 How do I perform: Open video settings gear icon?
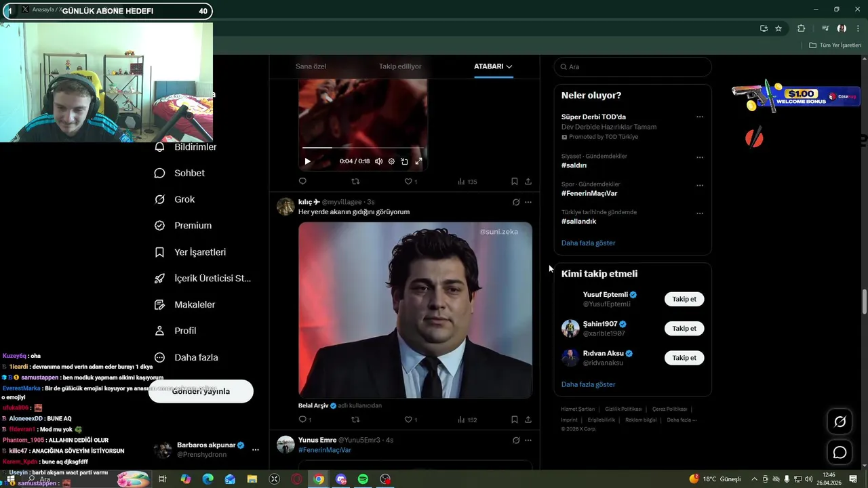[x=391, y=161]
